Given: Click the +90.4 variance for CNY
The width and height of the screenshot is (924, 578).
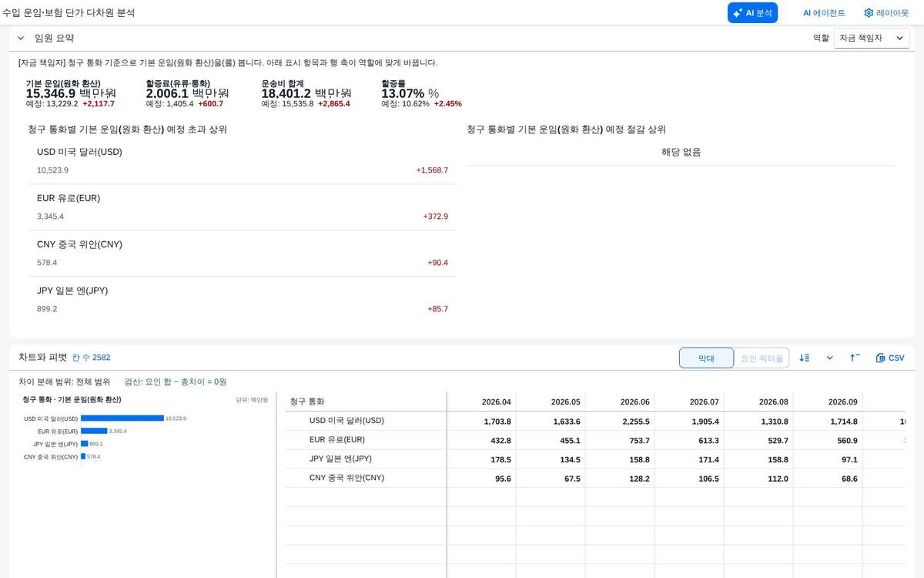Looking at the screenshot, I should 437,263.
